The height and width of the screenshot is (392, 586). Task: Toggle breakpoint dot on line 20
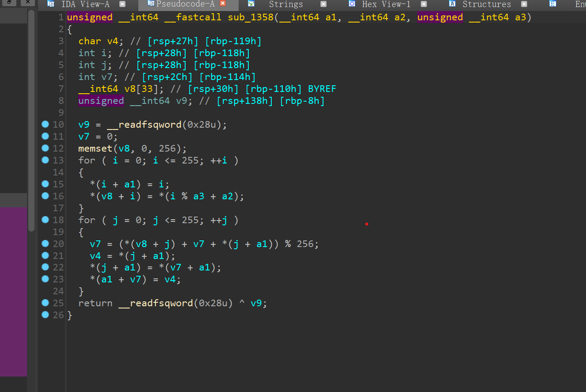[45, 243]
